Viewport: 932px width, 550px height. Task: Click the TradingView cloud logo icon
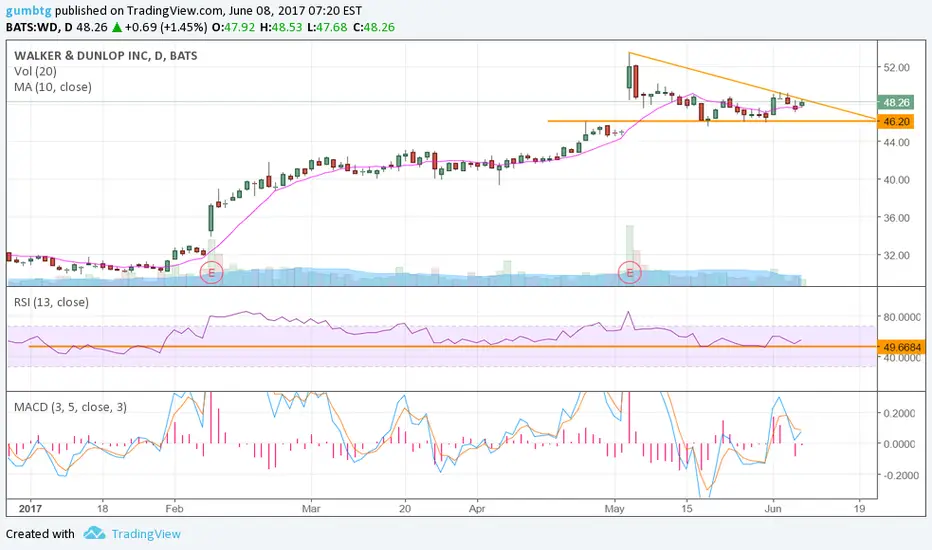click(95, 533)
